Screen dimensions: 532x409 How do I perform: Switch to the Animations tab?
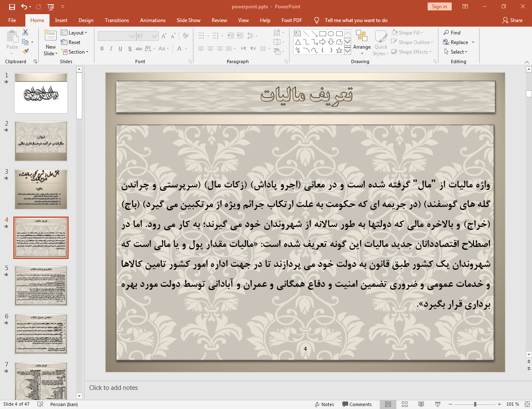click(153, 20)
